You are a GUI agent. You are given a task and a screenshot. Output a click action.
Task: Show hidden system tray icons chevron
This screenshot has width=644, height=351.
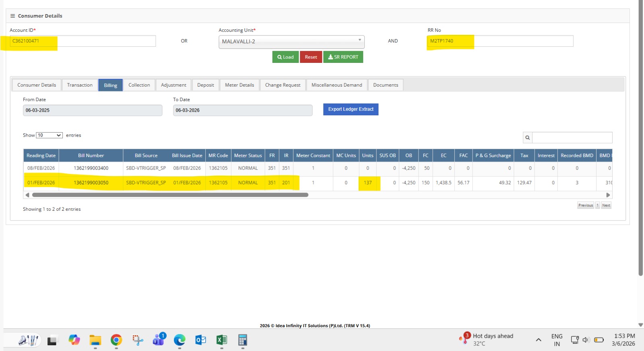pos(539,340)
